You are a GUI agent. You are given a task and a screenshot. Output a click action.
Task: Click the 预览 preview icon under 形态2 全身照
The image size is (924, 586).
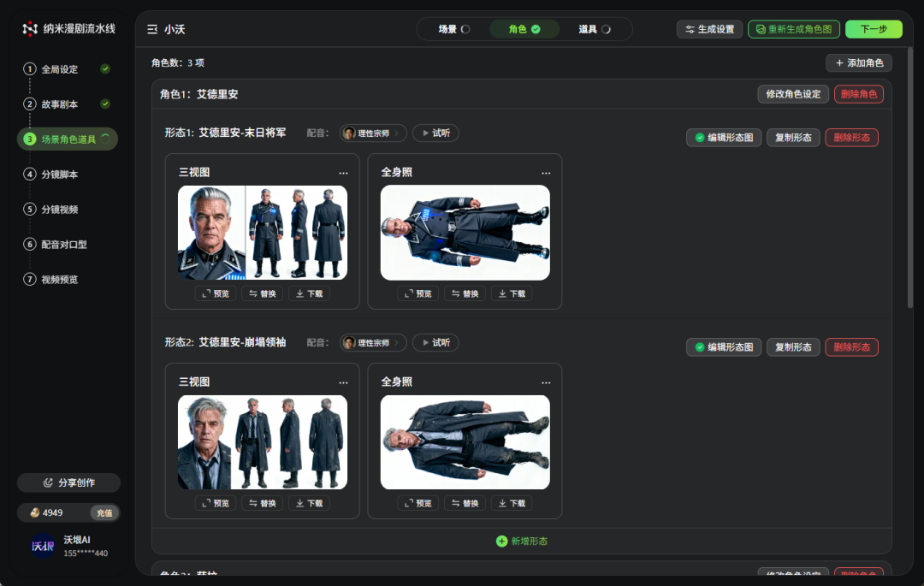point(407,502)
